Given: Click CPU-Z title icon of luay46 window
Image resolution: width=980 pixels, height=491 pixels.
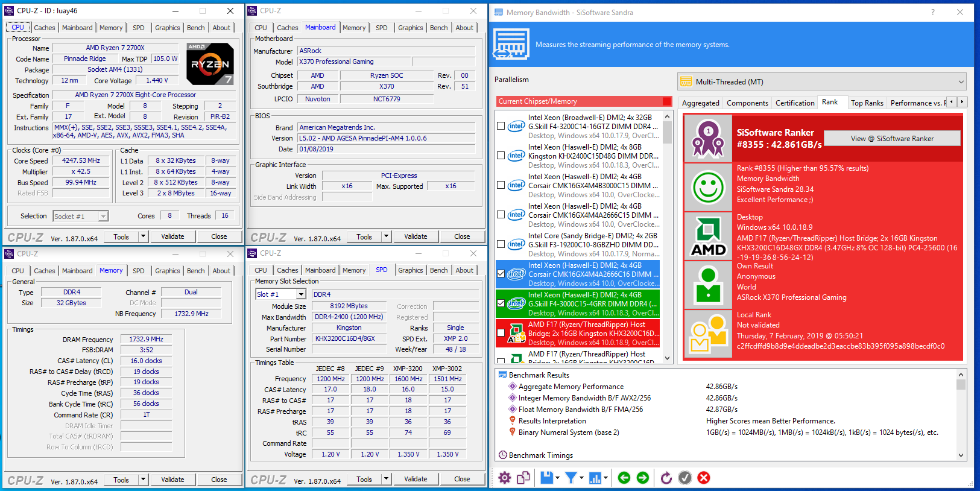Looking at the screenshot, I should (9, 10).
